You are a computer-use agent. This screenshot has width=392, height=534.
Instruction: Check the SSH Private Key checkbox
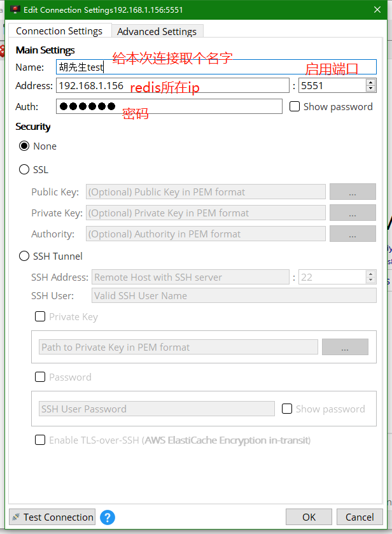point(40,317)
